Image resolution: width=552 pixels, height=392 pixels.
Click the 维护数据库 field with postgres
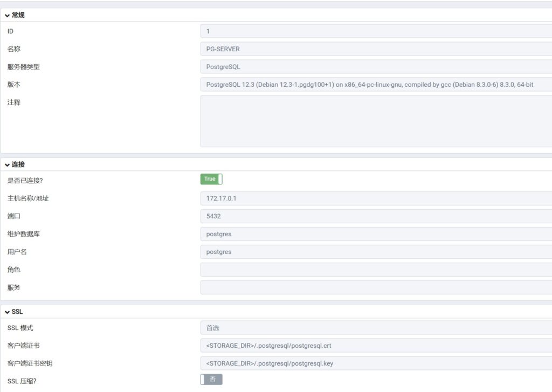[376, 234]
